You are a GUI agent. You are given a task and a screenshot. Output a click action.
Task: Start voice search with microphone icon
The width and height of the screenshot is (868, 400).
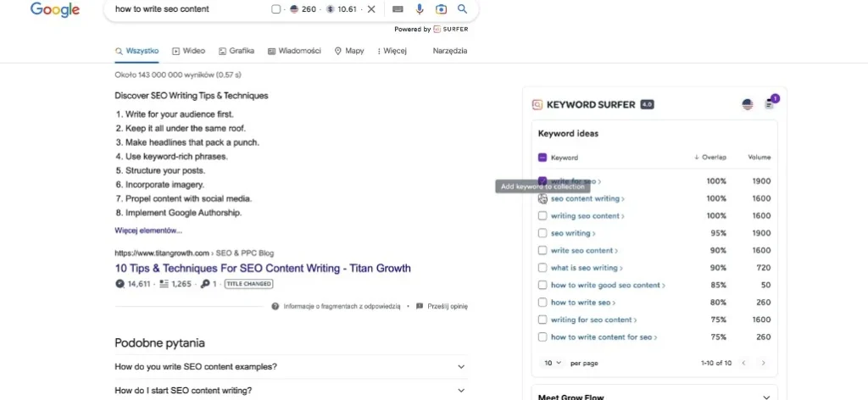click(420, 9)
